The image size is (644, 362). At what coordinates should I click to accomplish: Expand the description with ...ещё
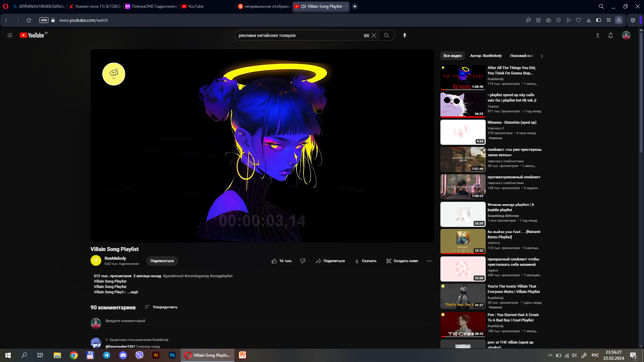pos(133,292)
